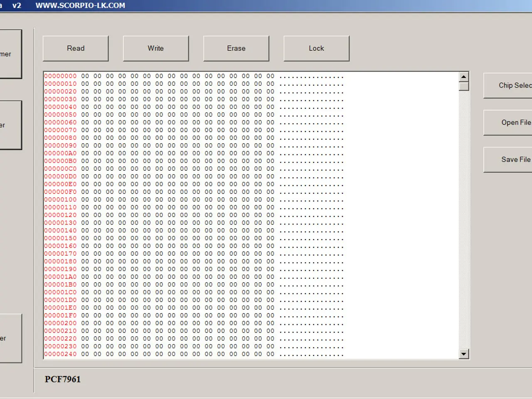
Task: Click ASCII column of row 00000230
Action: click(312, 346)
